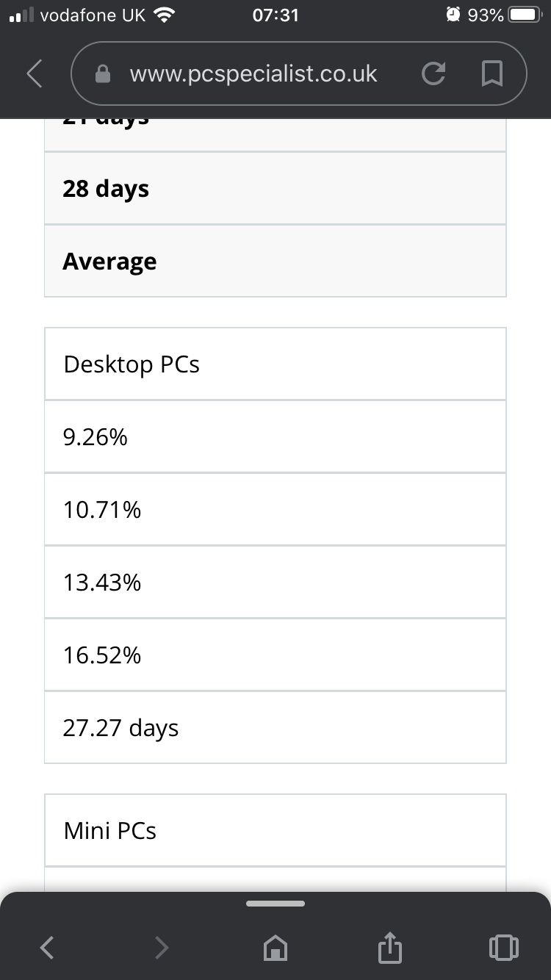Tap the www.pcspecialist.co.uk address field

point(253,73)
